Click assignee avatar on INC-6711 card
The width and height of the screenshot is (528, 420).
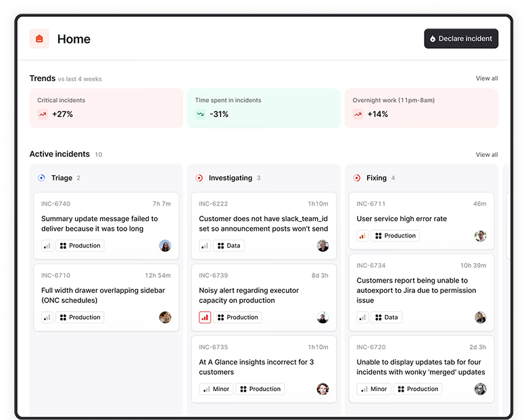pos(480,236)
